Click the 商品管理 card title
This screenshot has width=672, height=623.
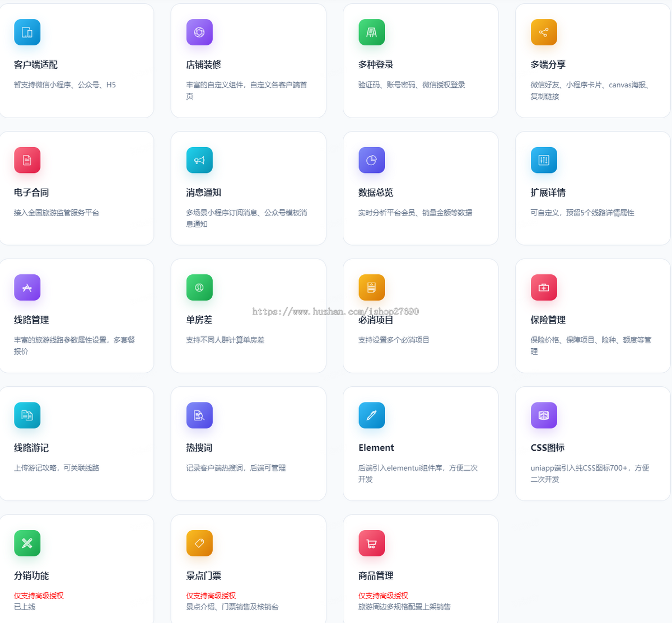pos(376,575)
